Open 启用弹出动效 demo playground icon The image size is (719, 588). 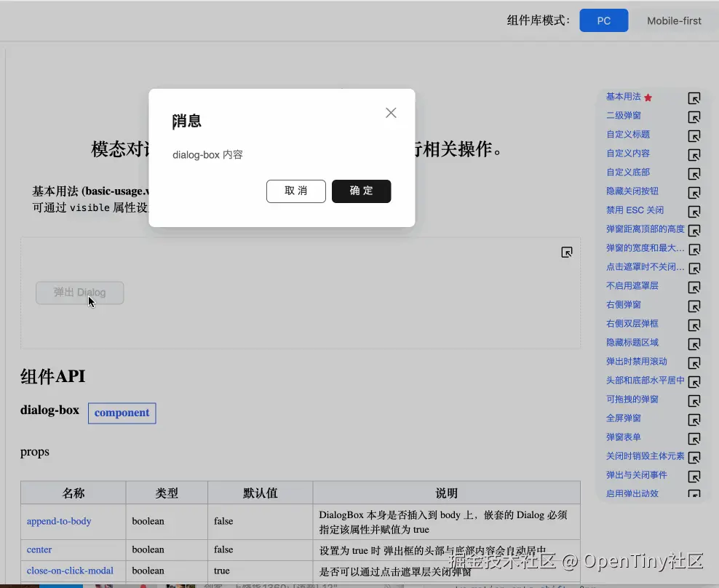(694, 494)
